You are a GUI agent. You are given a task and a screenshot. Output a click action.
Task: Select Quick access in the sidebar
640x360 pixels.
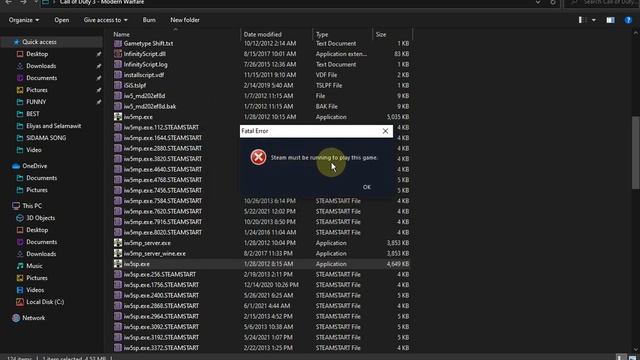39,42
